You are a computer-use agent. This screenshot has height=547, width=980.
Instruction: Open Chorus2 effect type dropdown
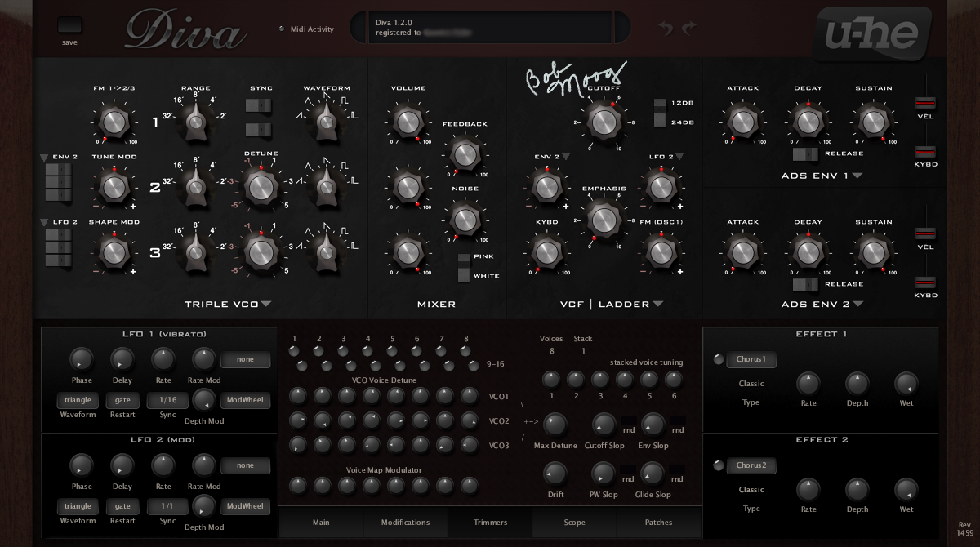coord(751,465)
